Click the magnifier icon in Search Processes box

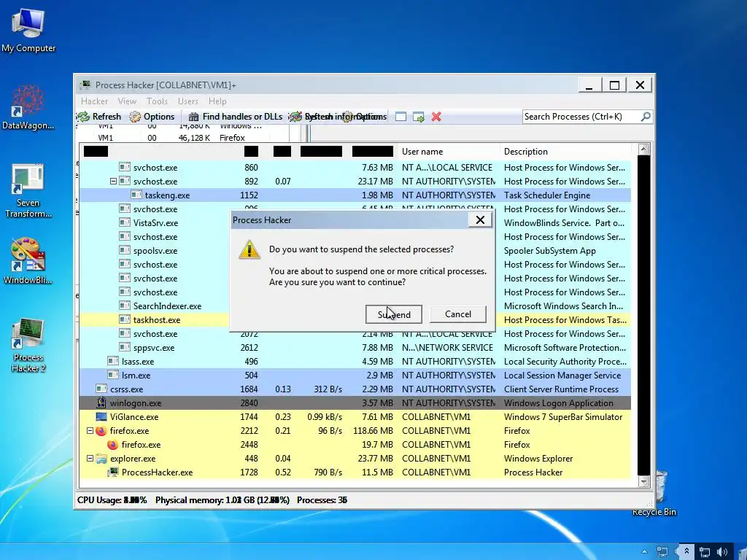646,117
